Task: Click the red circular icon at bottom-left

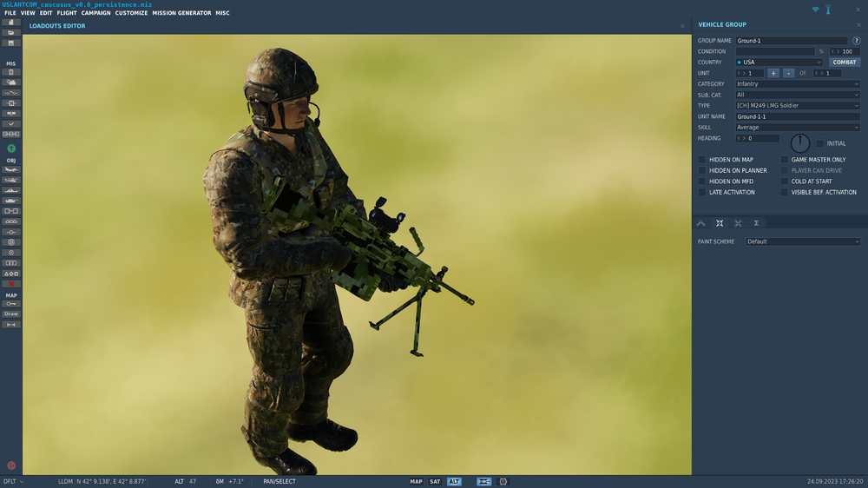Action: 11,465
